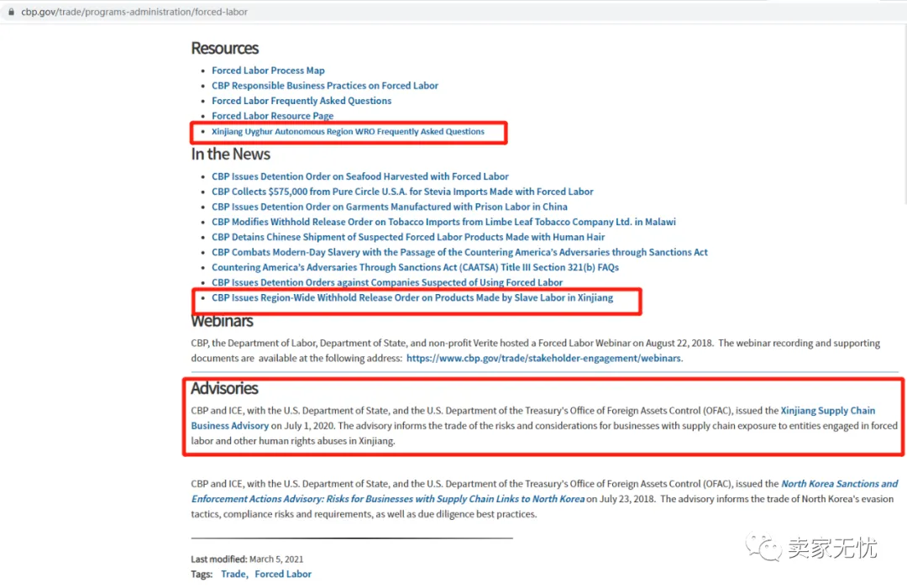
Task: Open CBP Responsible Business Practices on Forced Labor
Action: (x=324, y=85)
